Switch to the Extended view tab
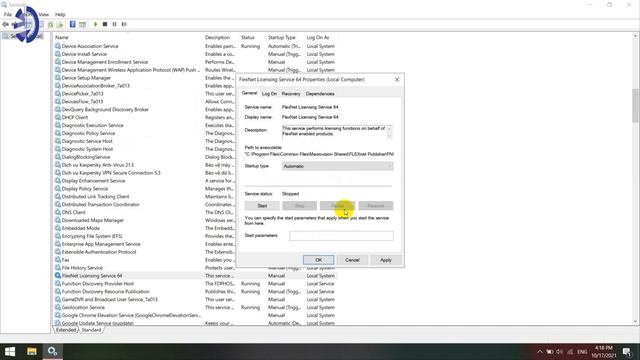The height and width of the screenshot is (360, 640). tap(66, 330)
